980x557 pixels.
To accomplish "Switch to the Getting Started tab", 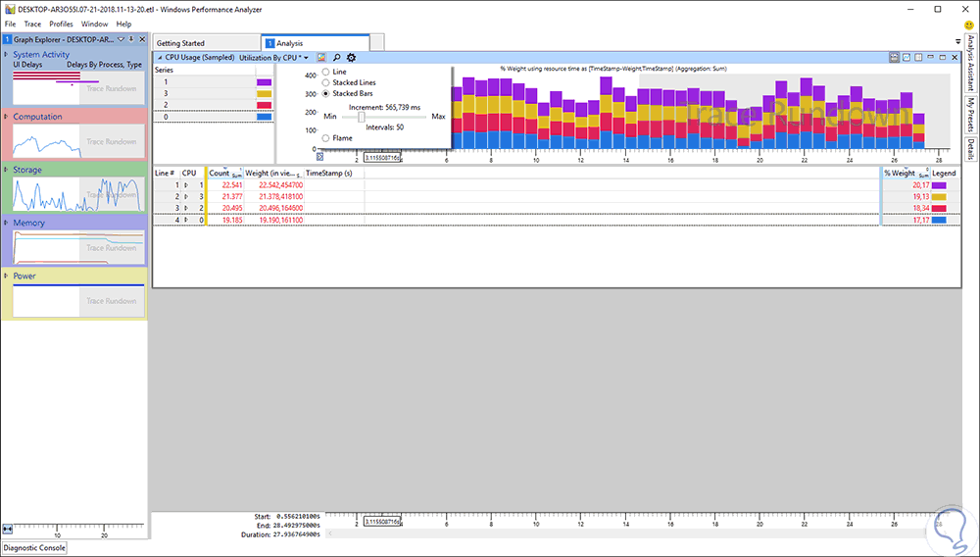I will [180, 43].
